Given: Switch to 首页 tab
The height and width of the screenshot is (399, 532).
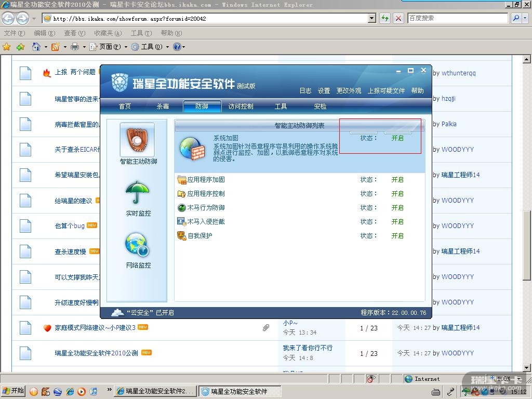Looking at the screenshot, I should tap(125, 106).
